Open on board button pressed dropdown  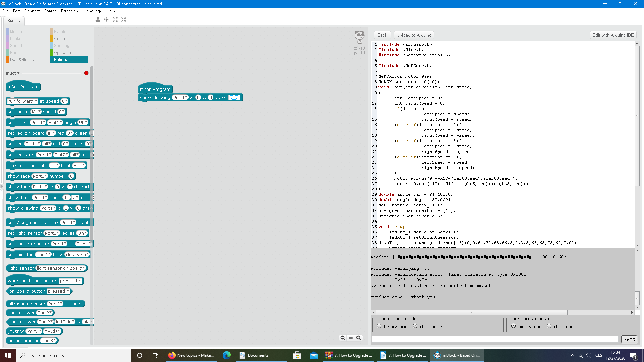click(58, 291)
